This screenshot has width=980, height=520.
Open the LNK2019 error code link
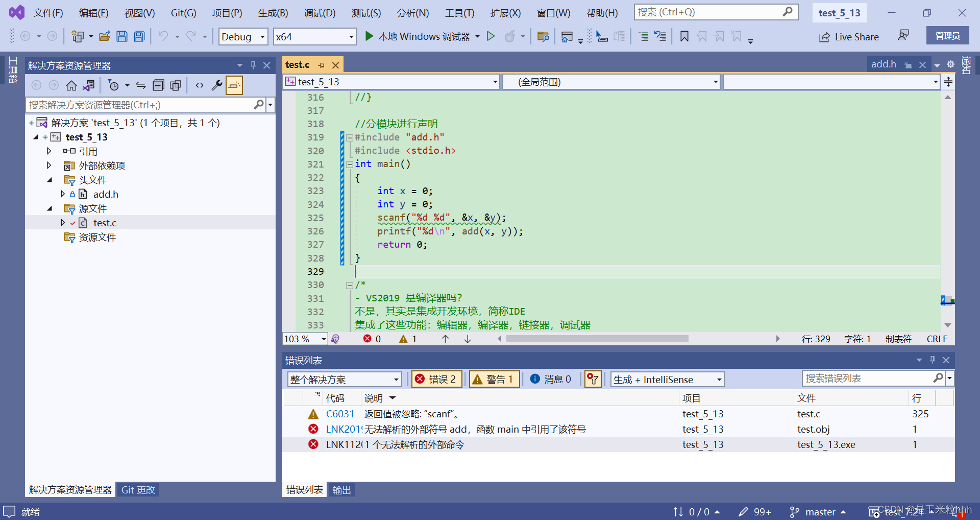pos(344,429)
